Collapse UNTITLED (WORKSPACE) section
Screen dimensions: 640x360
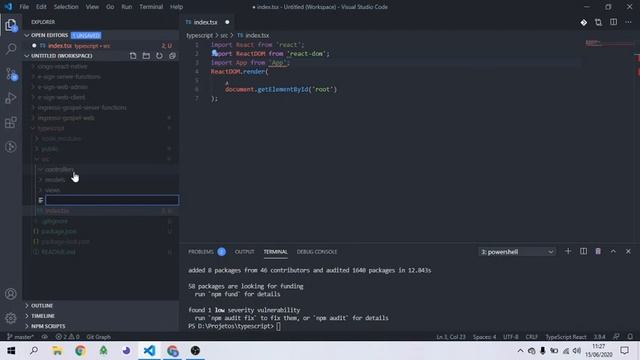pyautogui.click(x=61, y=56)
